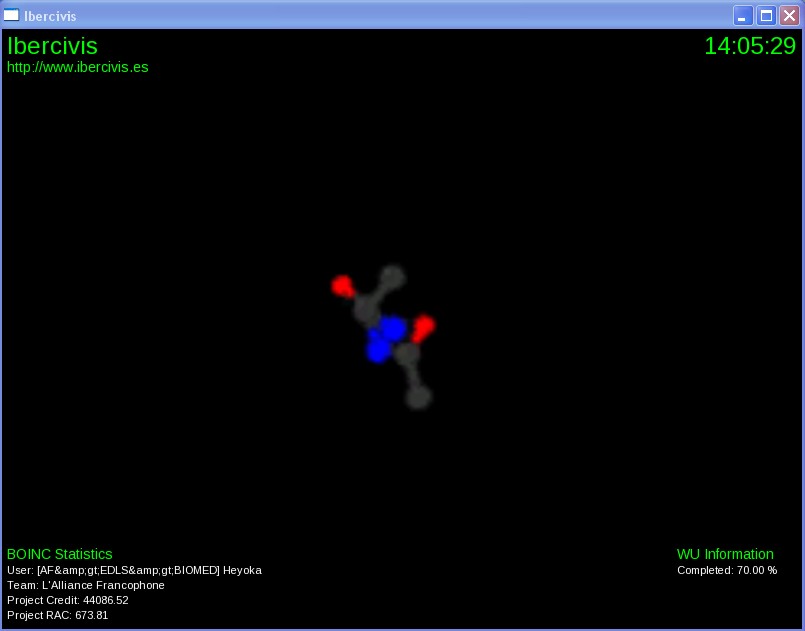Image resolution: width=805 pixels, height=631 pixels.
Task: Click the molecule model in the center
Action: (384, 337)
